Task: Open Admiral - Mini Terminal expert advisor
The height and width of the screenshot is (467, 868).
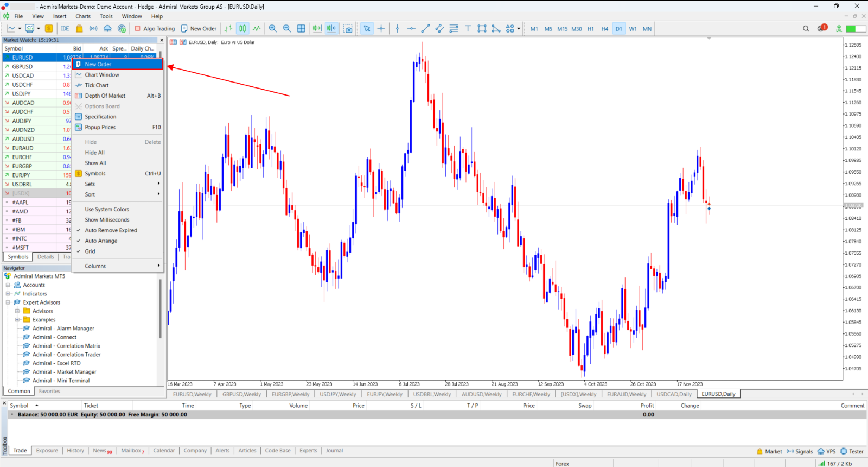Action: (61, 381)
